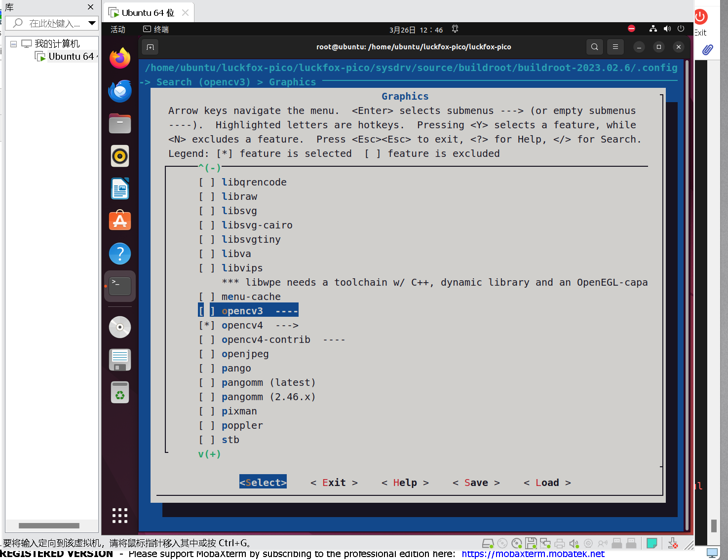Toggle the opencv4 checkbox
728x560 pixels.
[x=207, y=326]
